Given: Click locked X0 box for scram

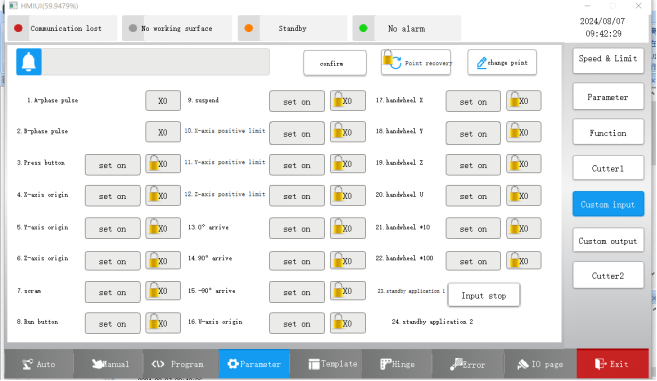Looking at the screenshot, I should pyautogui.click(x=163, y=291).
